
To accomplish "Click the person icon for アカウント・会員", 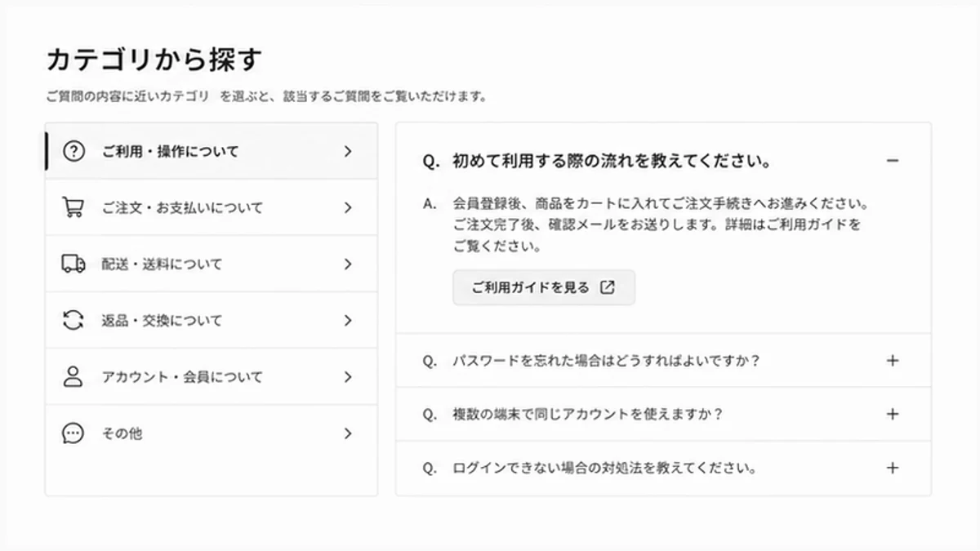I will click(73, 376).
